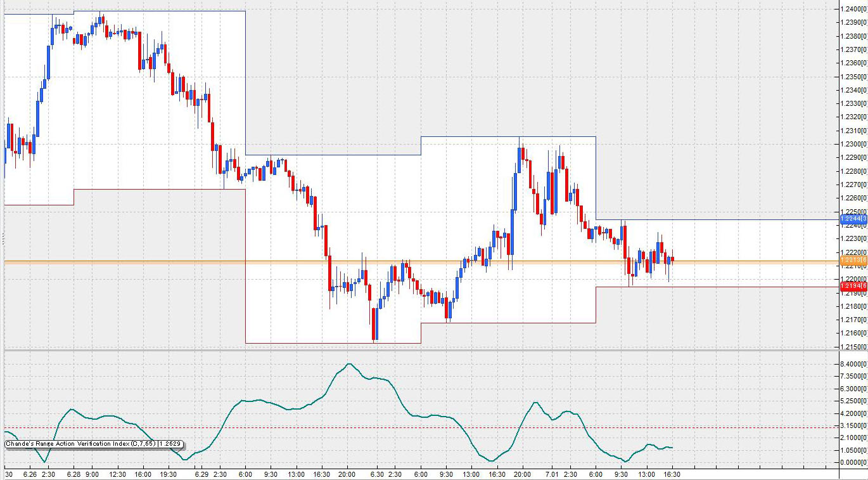Image resolution: width=868 pixels, height=480 pixels.
Task: Click the 1.2170 price axis label
Action: (x=854, y=320)
